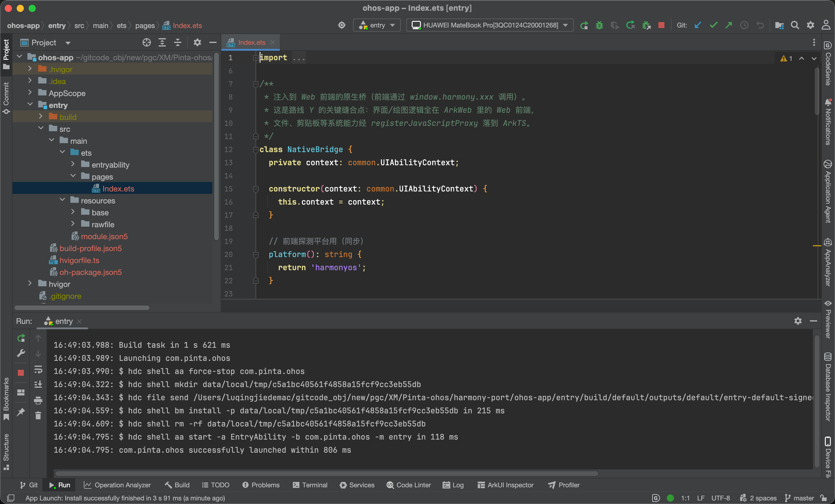This screenshot has width=835, height=504.
Task: Toggle soft-wrap icon in Run console
Action: click(x=38, y=370)
